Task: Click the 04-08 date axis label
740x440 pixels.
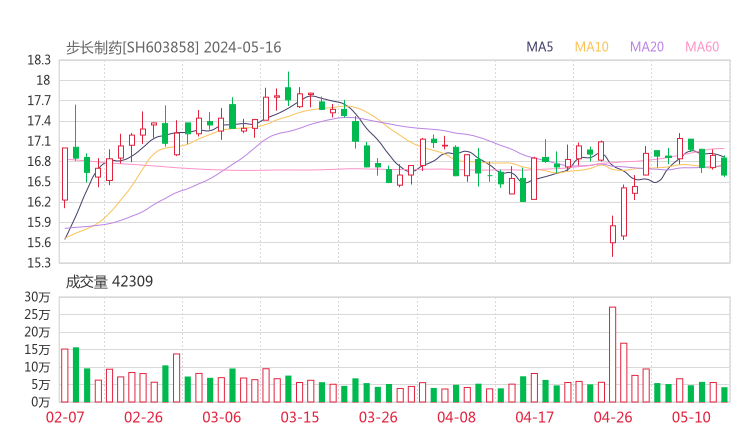Action: tap(456, 417)
